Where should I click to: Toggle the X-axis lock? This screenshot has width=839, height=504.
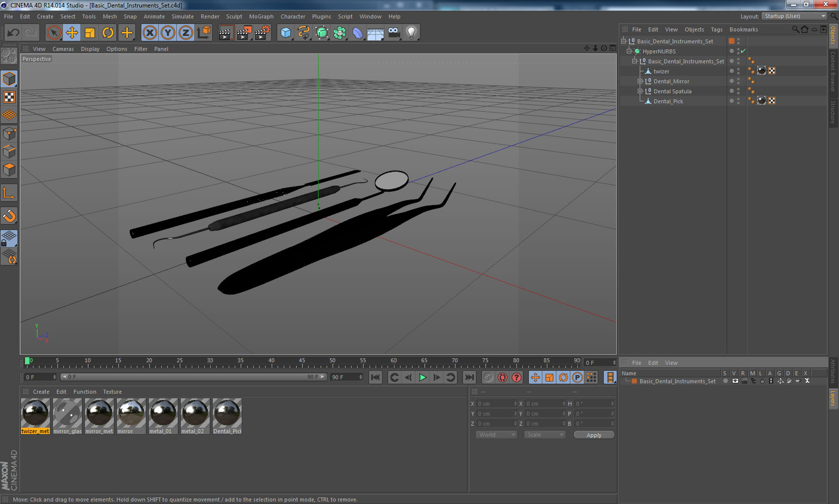tap(149, 33)
